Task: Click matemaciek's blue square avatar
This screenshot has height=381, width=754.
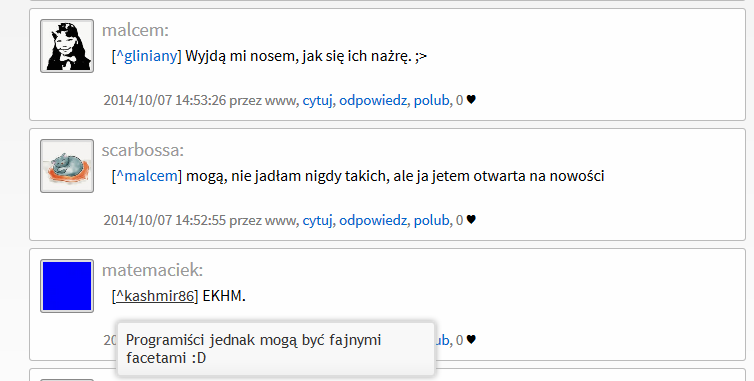Action: click(67, 286)
